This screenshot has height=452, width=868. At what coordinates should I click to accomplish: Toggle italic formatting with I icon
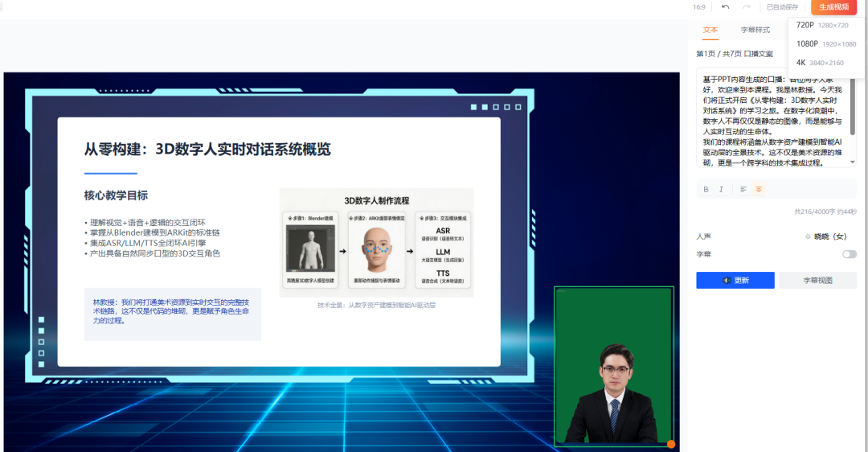point(721,190)
